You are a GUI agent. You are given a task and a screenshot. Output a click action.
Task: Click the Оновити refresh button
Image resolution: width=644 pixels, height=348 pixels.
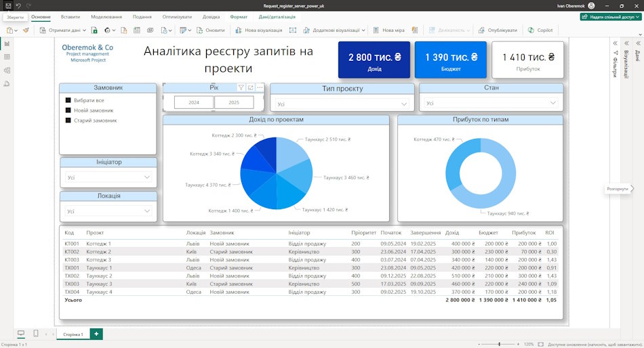210,30
